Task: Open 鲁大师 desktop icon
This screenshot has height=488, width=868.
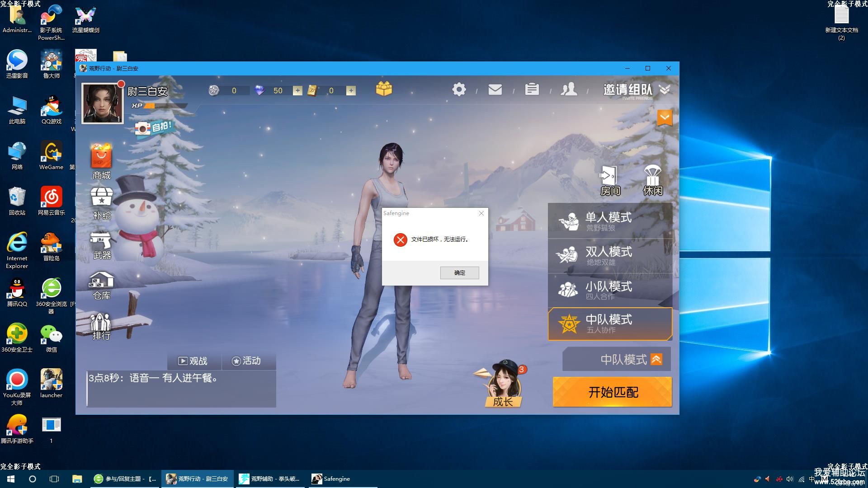Action: [x=51, y=64]
